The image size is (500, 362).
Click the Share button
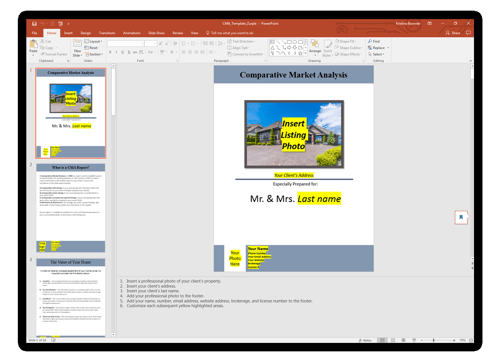click(453, 33)
